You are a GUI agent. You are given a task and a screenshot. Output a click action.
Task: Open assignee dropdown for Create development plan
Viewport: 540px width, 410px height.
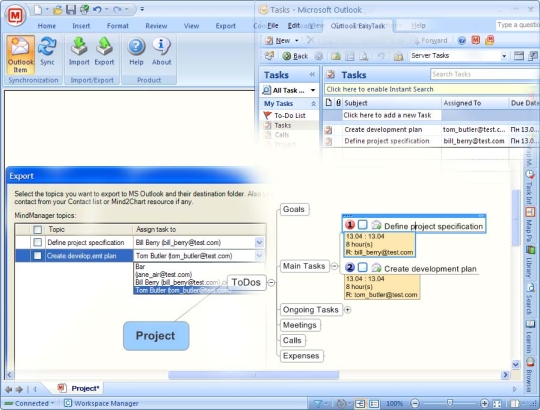pos(259,255)
